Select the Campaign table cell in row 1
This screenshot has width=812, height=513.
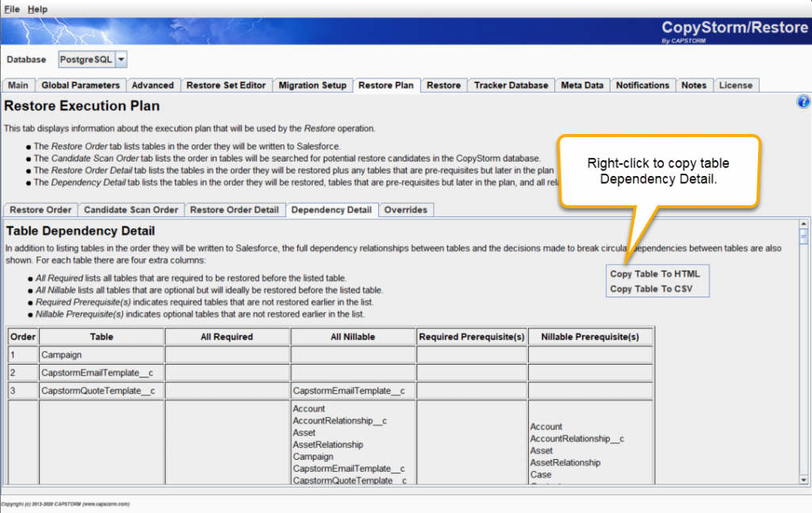coord(101,354)
